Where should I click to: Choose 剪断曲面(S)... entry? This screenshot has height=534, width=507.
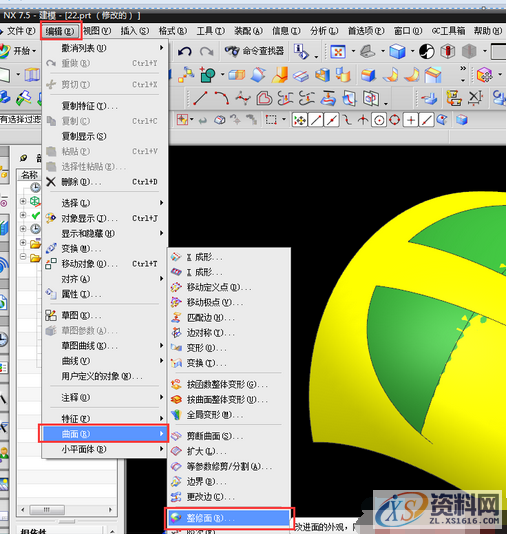[229, 436]
